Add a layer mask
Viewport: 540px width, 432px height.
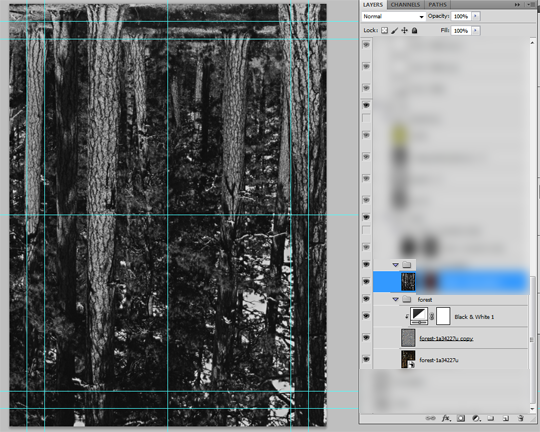pos(461,418)
